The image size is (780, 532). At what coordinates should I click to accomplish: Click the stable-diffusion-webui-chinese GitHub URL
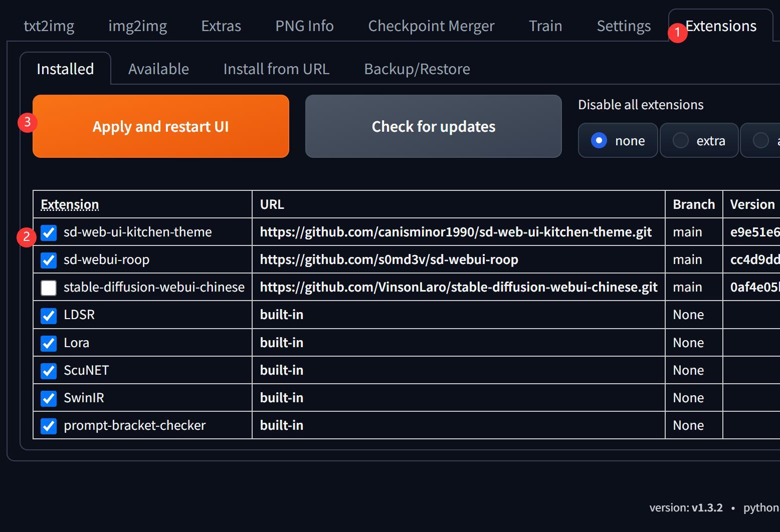459,287
